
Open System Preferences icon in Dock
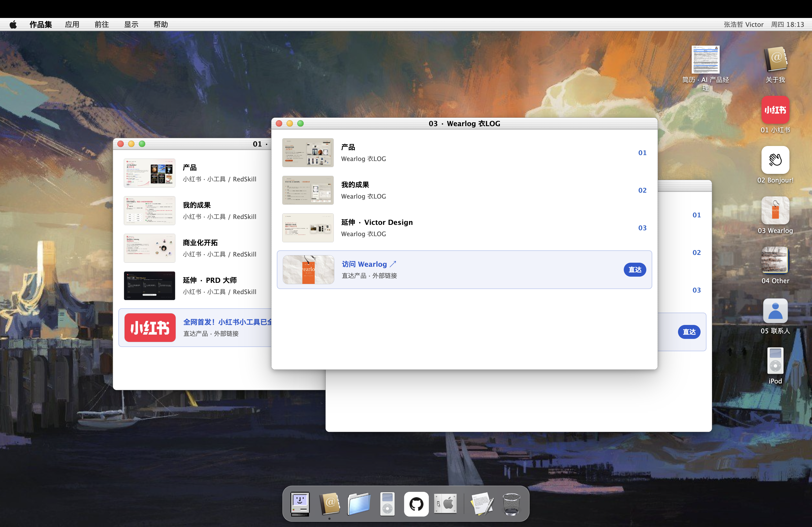pos(445,503)
